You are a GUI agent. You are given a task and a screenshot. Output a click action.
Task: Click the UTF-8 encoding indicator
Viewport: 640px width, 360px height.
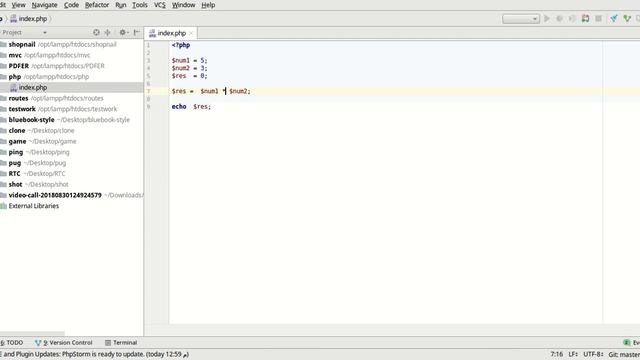[x=593, y=354]
